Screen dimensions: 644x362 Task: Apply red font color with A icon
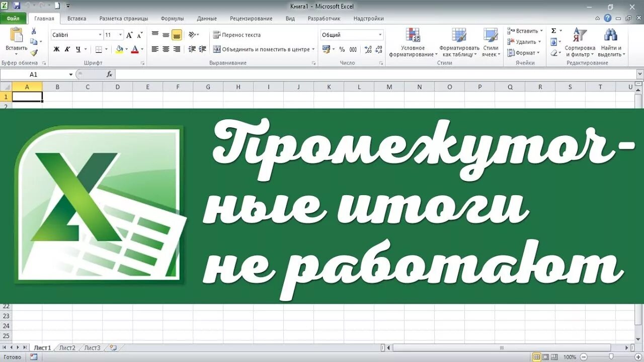pyautogui.click(x=134, y=49)
